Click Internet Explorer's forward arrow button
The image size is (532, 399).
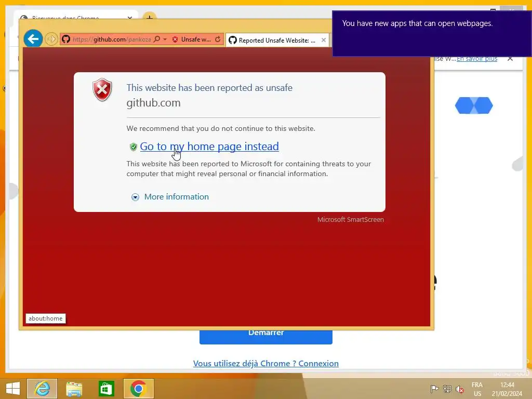(x=51, y=39)
